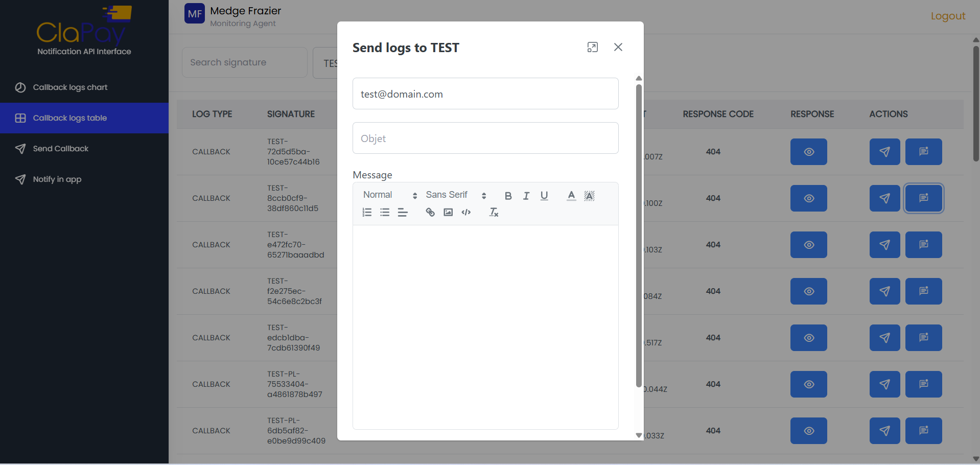Insert a link in the message
This screenshot has height=465, width=980.
(x=430, y=213)
